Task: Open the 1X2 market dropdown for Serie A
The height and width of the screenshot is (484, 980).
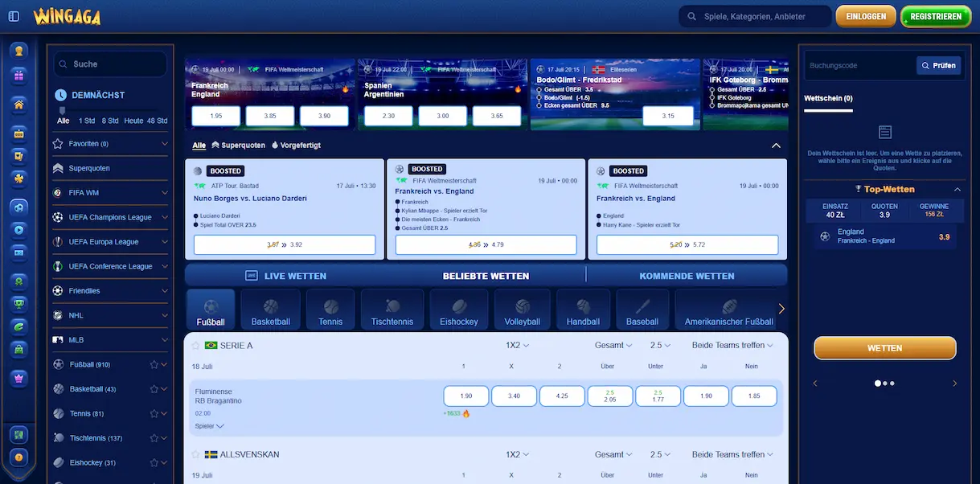Action: 517,345
